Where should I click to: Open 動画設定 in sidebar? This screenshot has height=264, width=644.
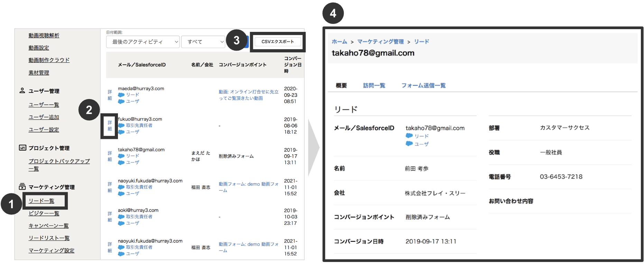click(x=39, y=48)
